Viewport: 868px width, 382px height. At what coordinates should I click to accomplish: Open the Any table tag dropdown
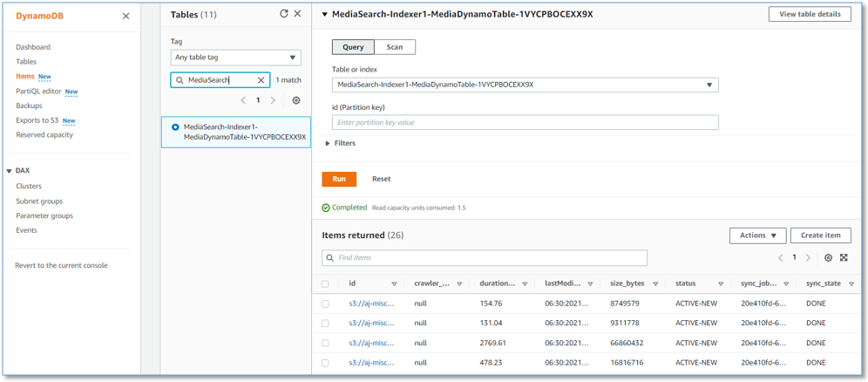(x=236, y=58)
